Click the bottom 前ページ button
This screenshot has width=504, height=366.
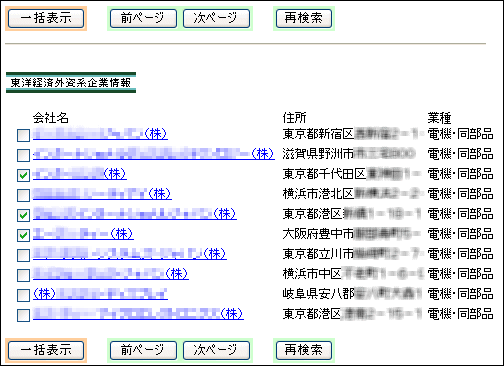[143, 350]
